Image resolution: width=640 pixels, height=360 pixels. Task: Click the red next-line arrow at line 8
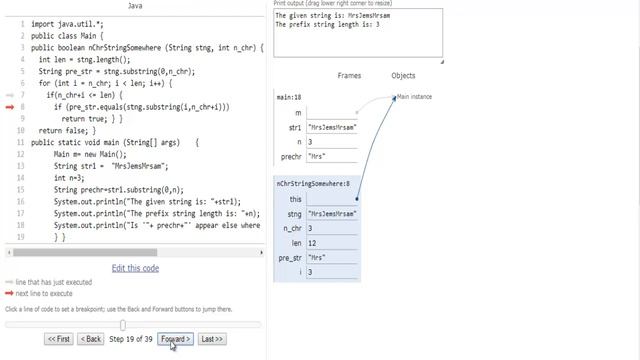(10, 107)
